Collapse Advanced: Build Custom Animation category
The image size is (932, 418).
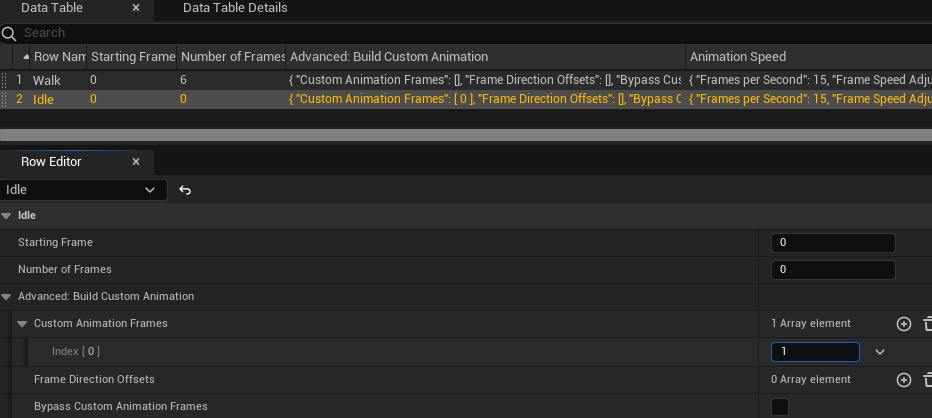(x=7, y=296)
